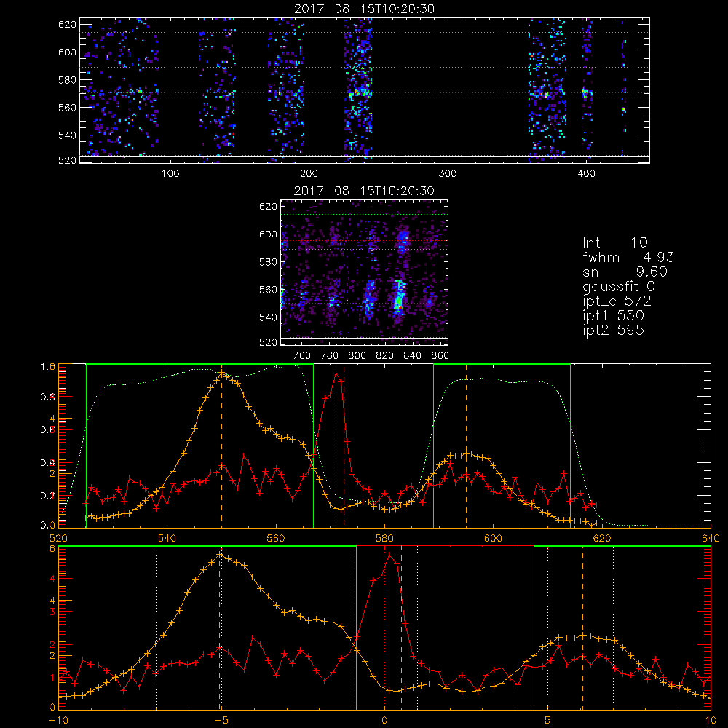
Task: Click x-axis label 540 on profile plot
Action: point(167,538)
